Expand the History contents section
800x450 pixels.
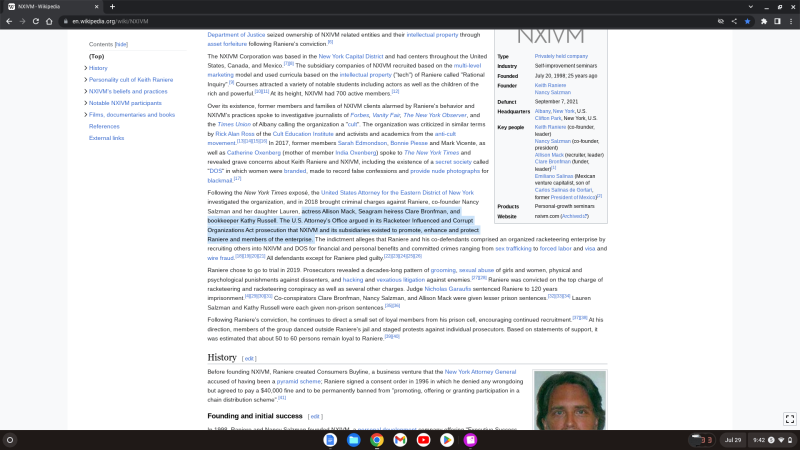[85, 68]
